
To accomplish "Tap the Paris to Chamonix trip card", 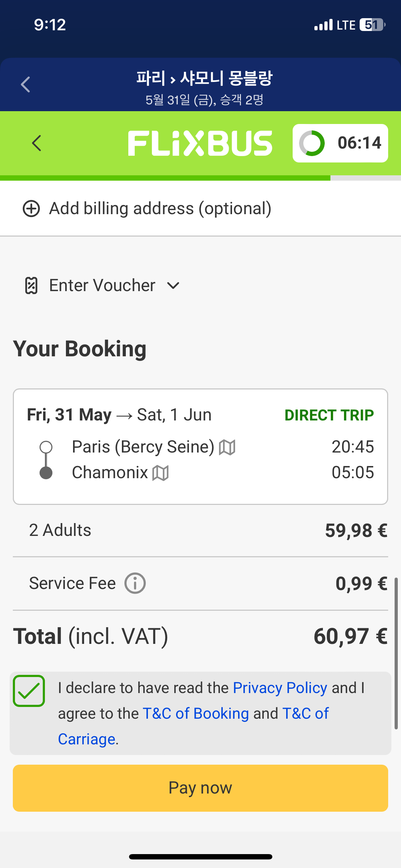I will point(200,446).
